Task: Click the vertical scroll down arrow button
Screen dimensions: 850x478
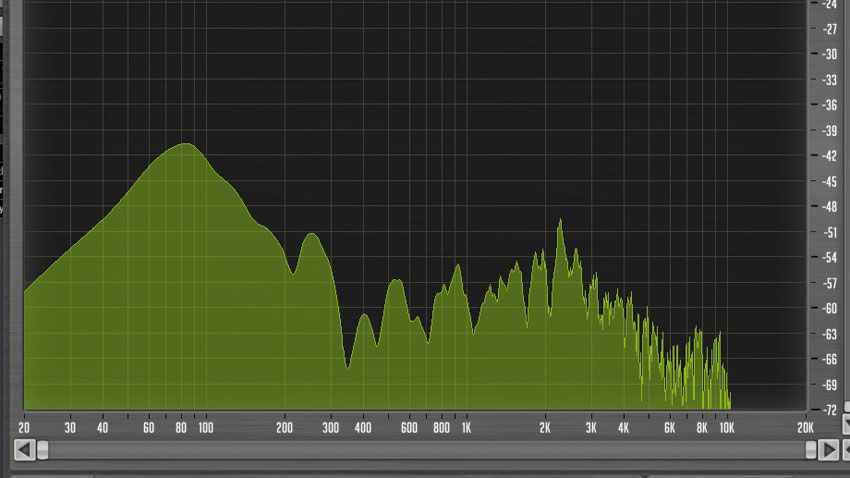Action: click(846, 424)
